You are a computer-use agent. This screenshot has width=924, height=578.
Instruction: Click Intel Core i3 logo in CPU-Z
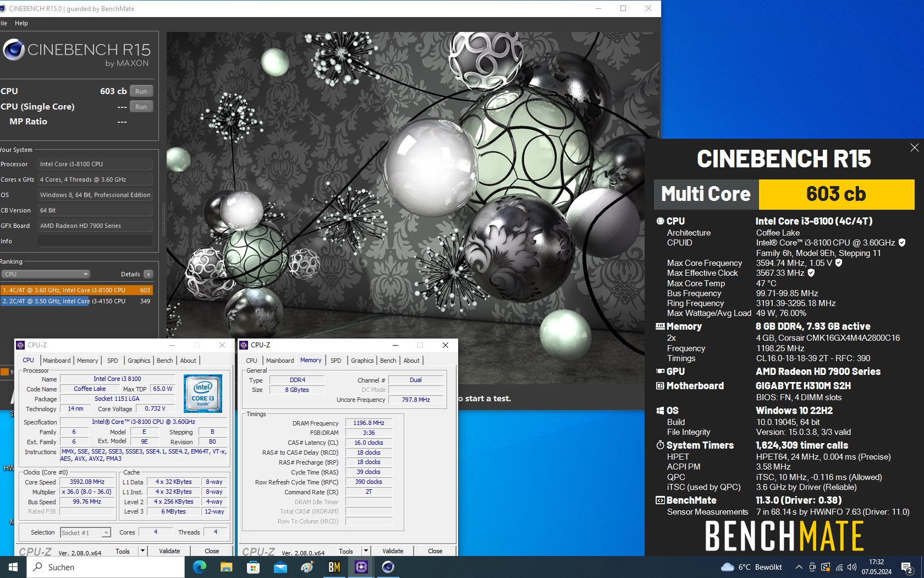tap(203, 393)
